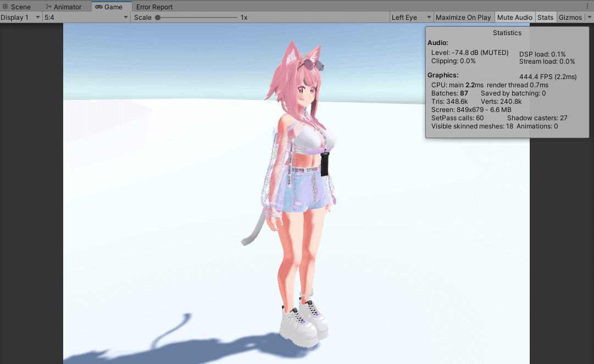594x364 pixels.
Task: Toggle Mute Audio on
Action: [x=514, y=17]
